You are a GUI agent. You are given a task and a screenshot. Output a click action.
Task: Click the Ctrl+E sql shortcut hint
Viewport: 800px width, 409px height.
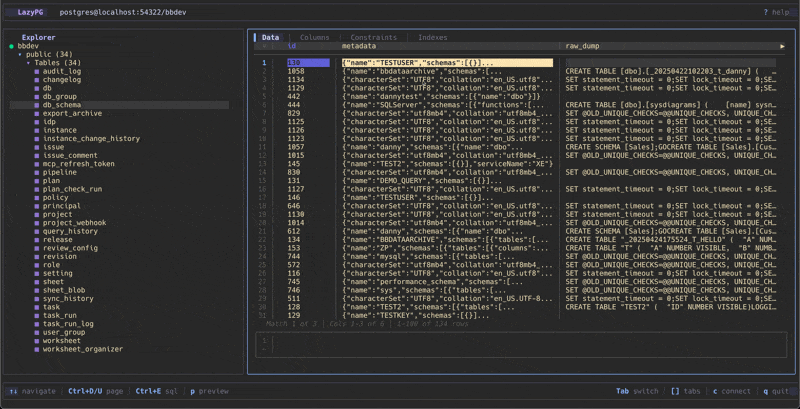158,391
